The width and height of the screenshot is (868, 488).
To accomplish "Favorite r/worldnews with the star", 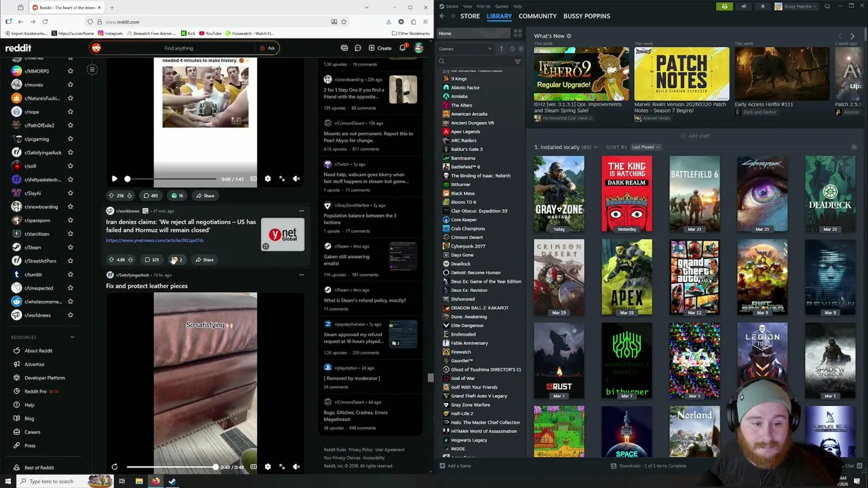I will (71, 315).
